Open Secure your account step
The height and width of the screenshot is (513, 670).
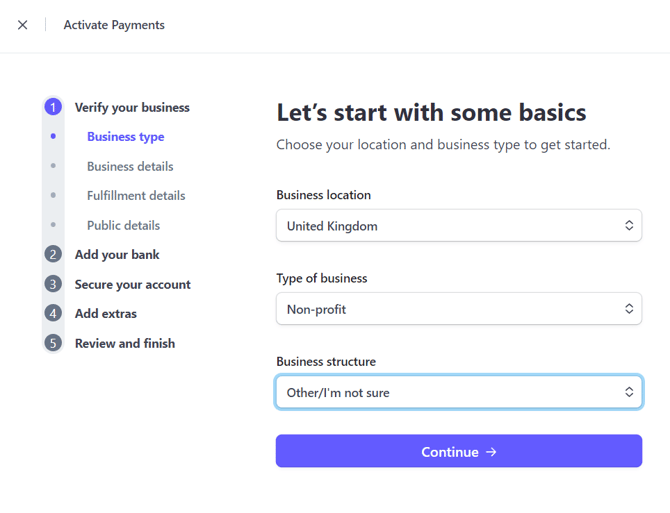click(132, 284)
